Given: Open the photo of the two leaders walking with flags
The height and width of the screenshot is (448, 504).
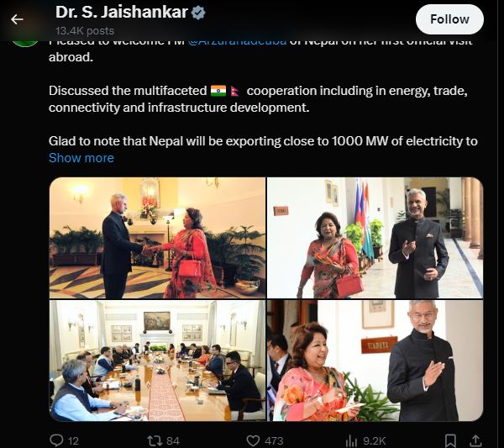Looking at the screenshot, I should [x=375, y=238].
